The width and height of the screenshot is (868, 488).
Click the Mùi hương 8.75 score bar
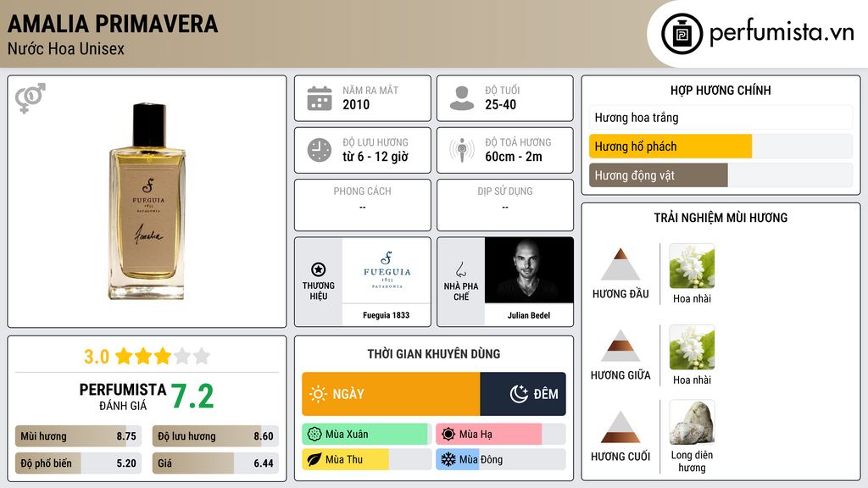point(78,436)
